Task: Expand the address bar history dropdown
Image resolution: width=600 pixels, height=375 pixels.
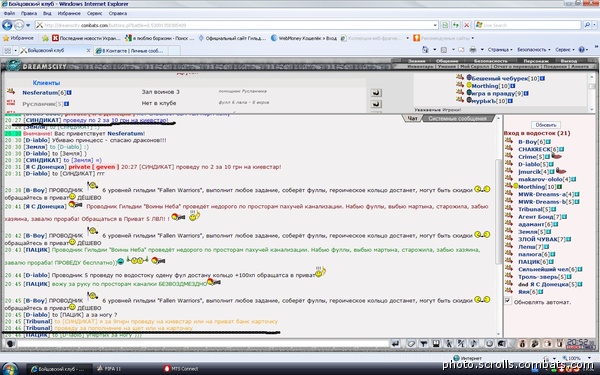Action: 435,25
